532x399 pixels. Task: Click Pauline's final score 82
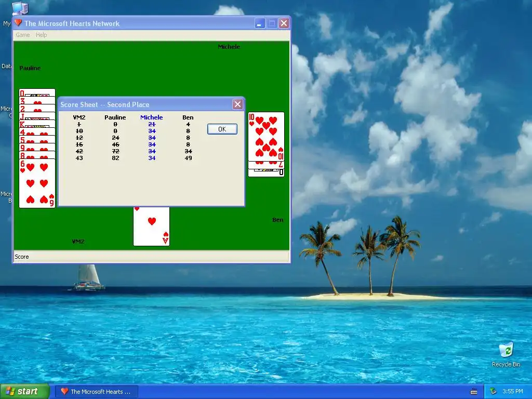point(115,158)
